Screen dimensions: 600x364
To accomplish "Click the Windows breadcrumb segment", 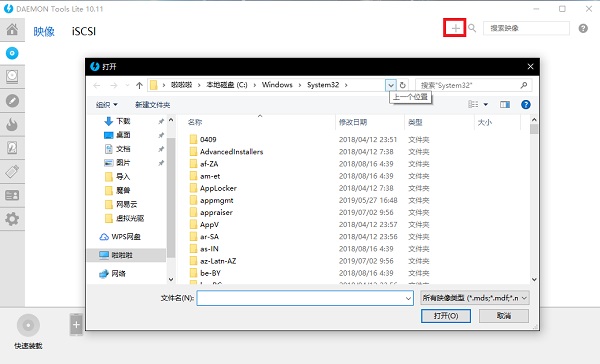I will coord(277,85).
